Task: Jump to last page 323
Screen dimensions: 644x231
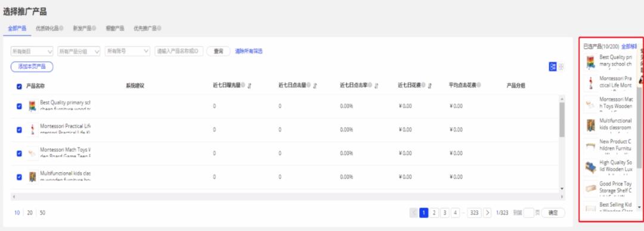Action: click(x=474, y=213)
